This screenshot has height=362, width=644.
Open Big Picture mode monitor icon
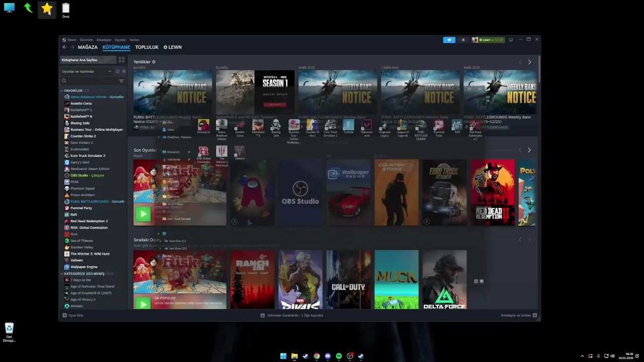[511, 40]
